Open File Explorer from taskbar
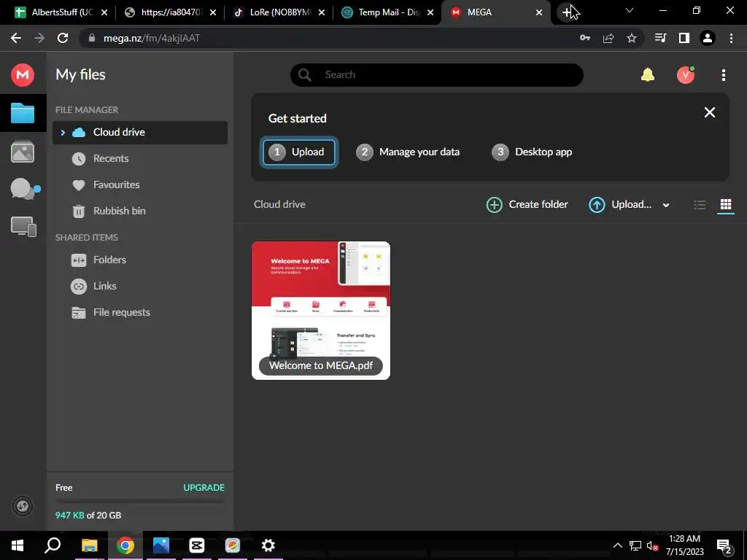 click(89, 545)
